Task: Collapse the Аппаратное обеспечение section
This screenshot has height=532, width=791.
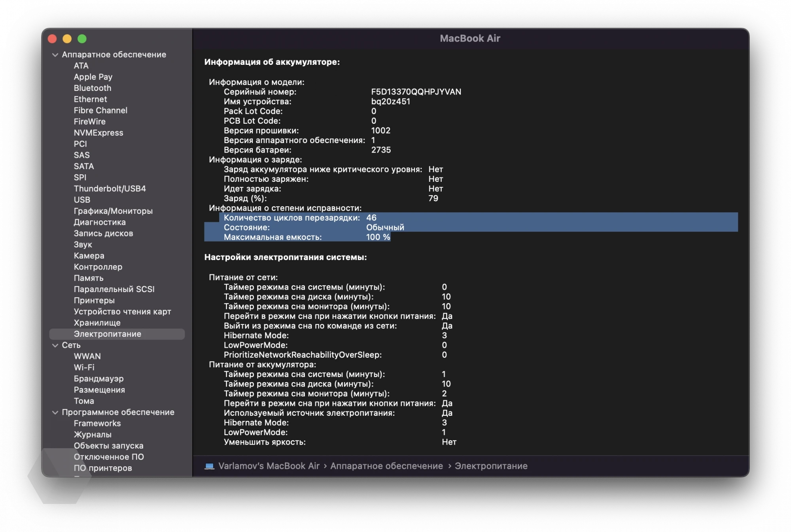Action: click(55, 55)
